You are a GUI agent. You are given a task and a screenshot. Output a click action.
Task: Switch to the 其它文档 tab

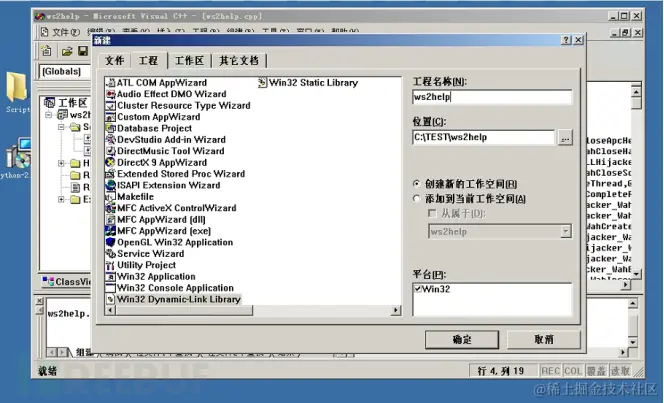239,61
